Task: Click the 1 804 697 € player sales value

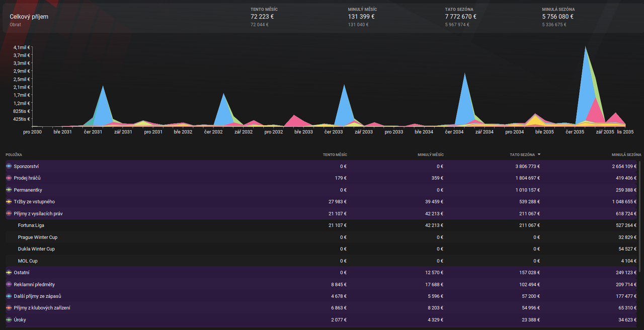Action: pyautogui.click(x=528, y=178)
